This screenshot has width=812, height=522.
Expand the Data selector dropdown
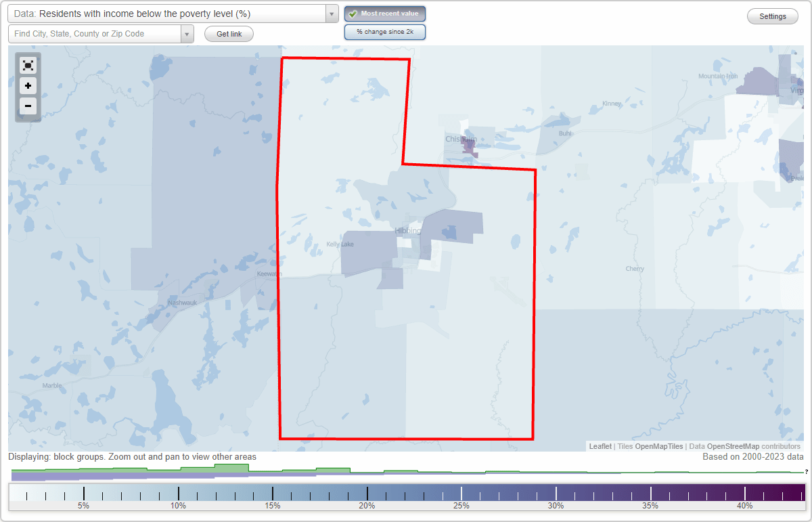click(x=330, y=14)
